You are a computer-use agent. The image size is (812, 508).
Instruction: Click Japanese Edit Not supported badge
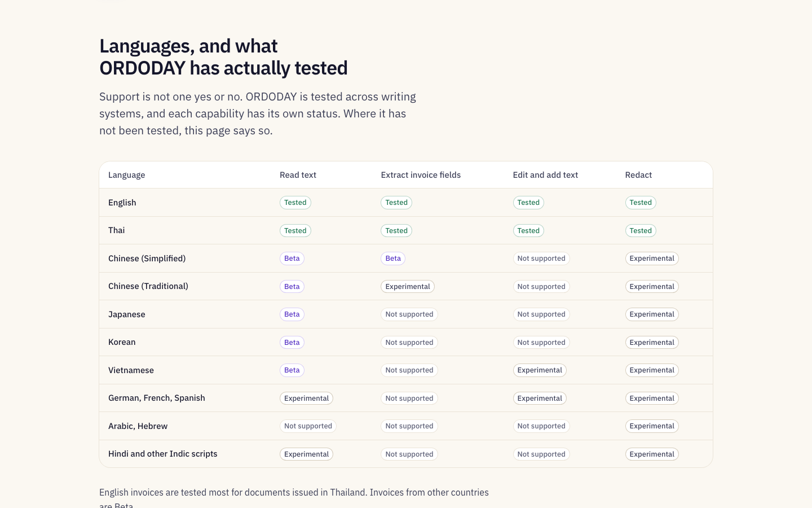pyautogui.click(x=541, y=314)
